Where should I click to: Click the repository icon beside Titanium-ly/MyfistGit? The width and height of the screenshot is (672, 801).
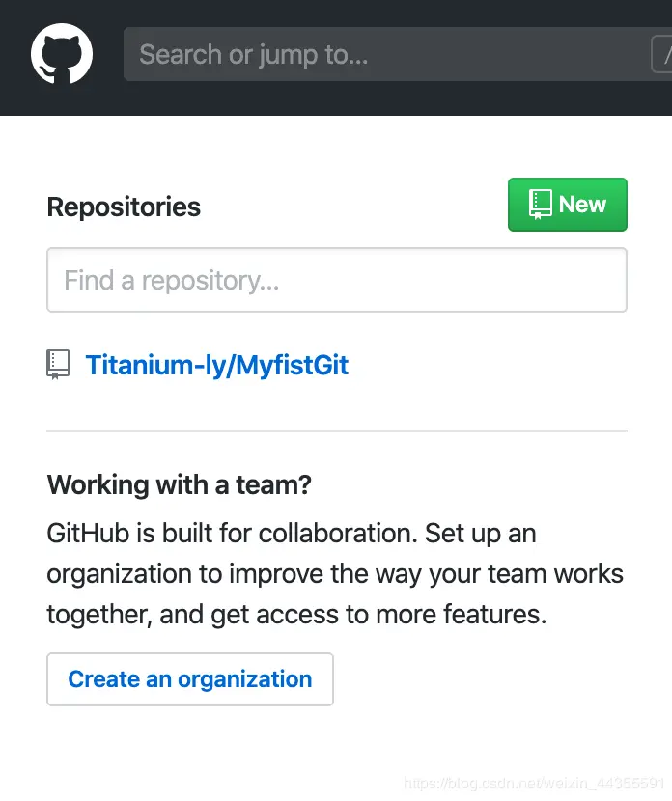[58, 365]
